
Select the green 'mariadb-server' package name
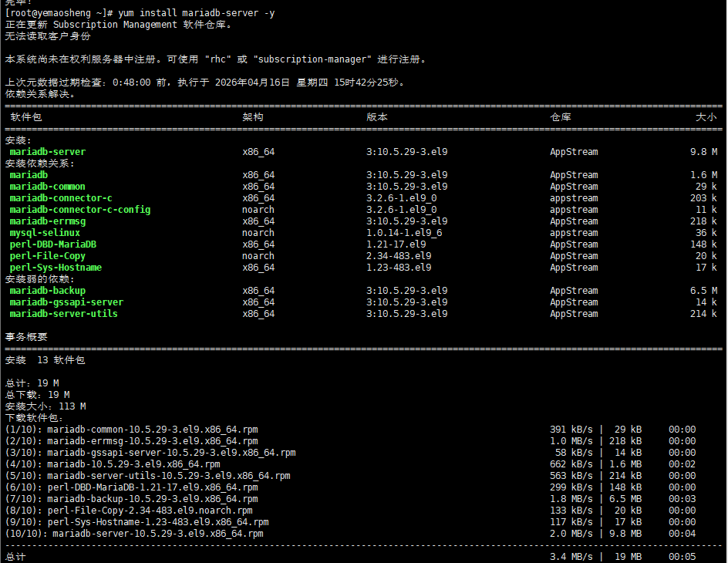(48, 152)
